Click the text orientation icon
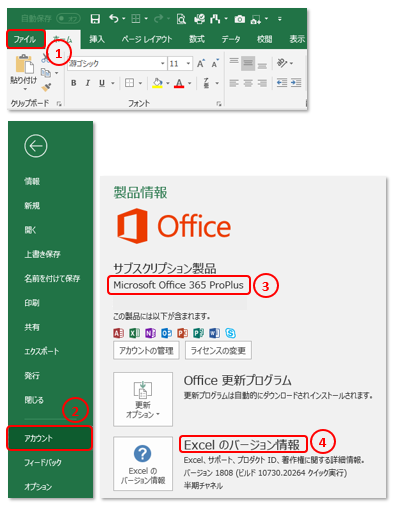 pos(282,63)
